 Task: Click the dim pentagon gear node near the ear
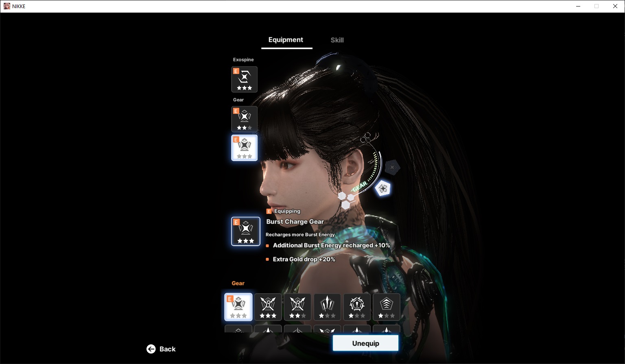(392, 167)
